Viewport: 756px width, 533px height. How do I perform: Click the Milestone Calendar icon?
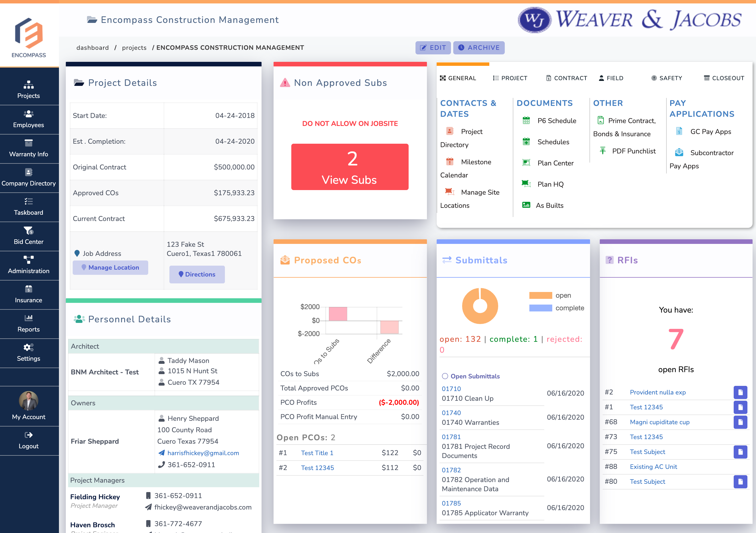[x=450, y=161]
